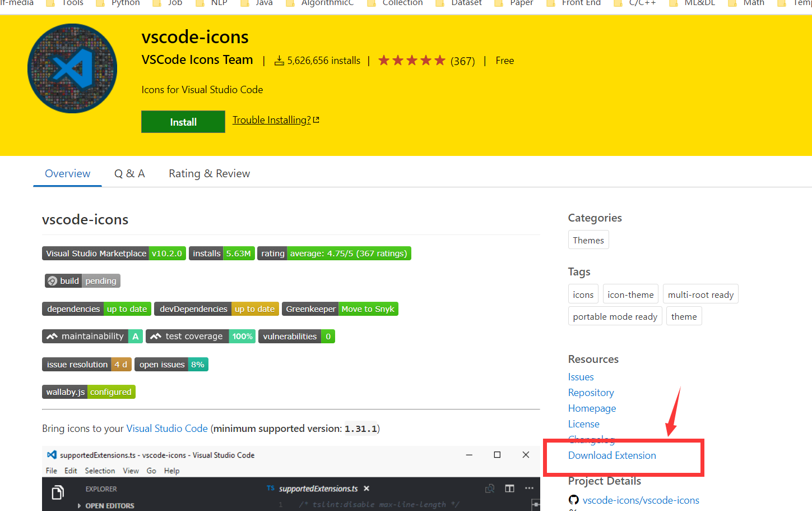812x511 pixels.
Task: Click the VSCode Icons Team publisher link
Action: [x=197, y=59]
